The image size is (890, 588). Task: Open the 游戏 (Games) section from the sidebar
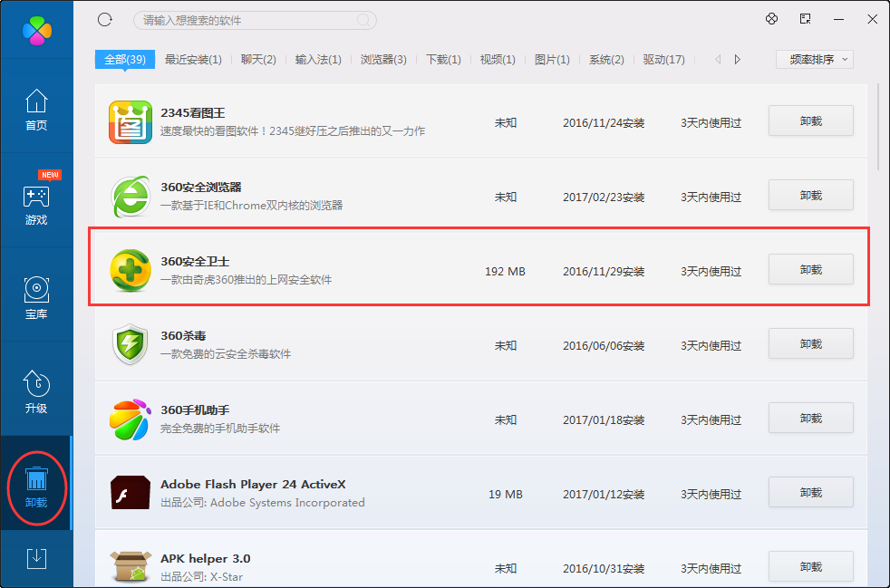(36, 198)
